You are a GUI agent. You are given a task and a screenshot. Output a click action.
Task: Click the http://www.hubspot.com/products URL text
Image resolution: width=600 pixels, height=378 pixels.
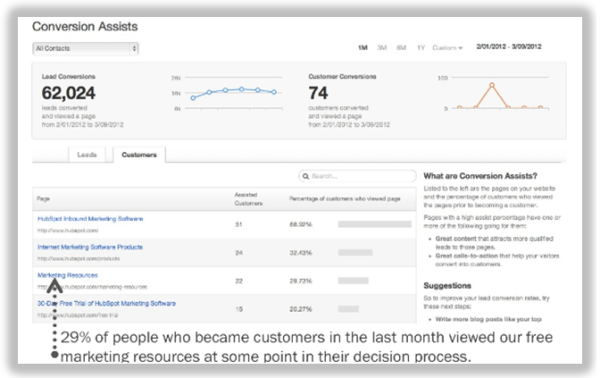pyautogui.click(x=78, y=259)
